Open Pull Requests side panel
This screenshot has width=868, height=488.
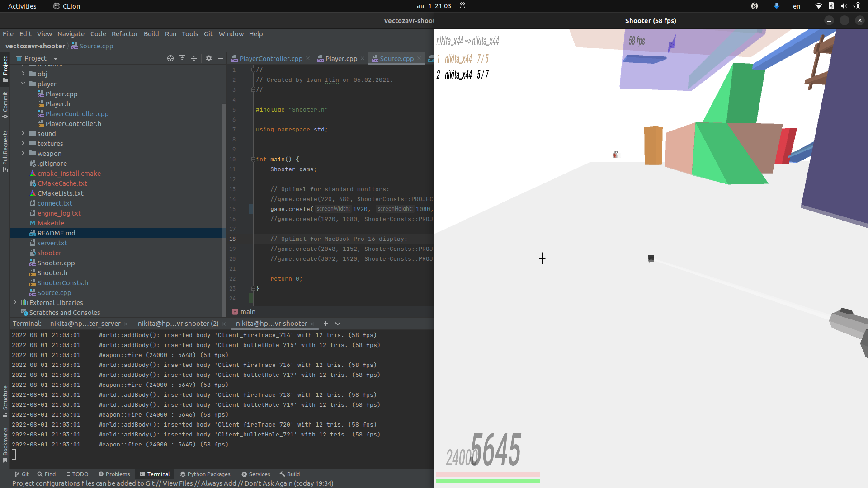tap(5, 151)
